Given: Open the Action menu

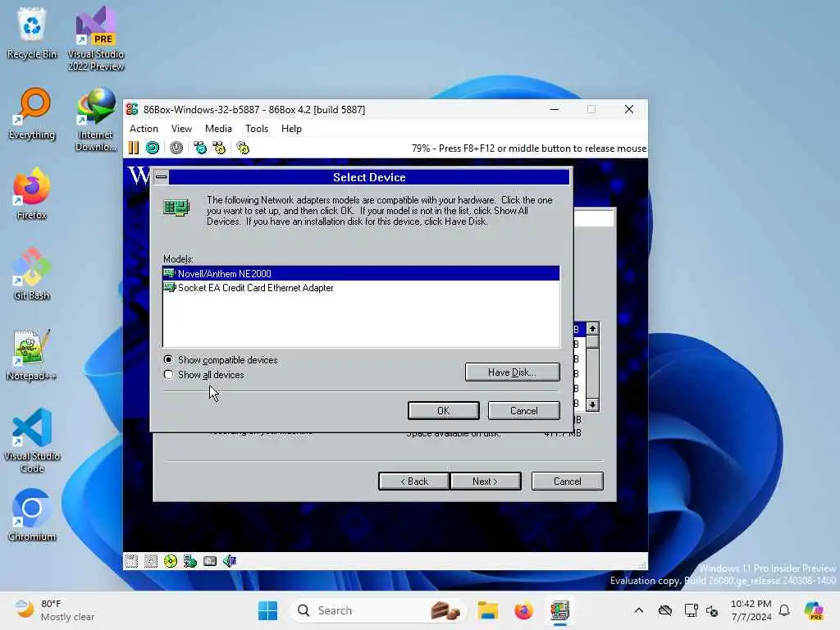Looking at the screenshot, I should (144, 129).
